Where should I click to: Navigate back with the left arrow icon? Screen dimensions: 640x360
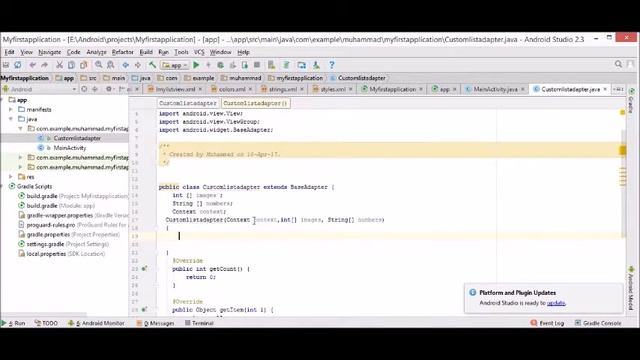125,65
